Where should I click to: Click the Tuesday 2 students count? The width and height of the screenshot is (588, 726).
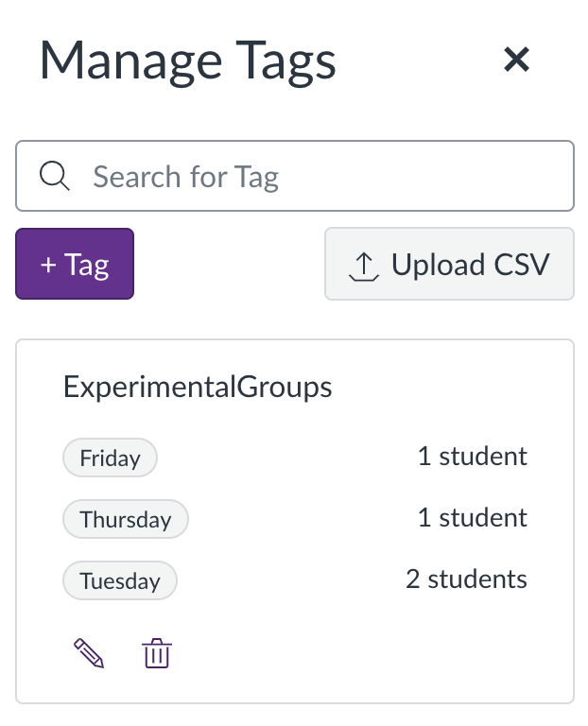click(466, 579)
